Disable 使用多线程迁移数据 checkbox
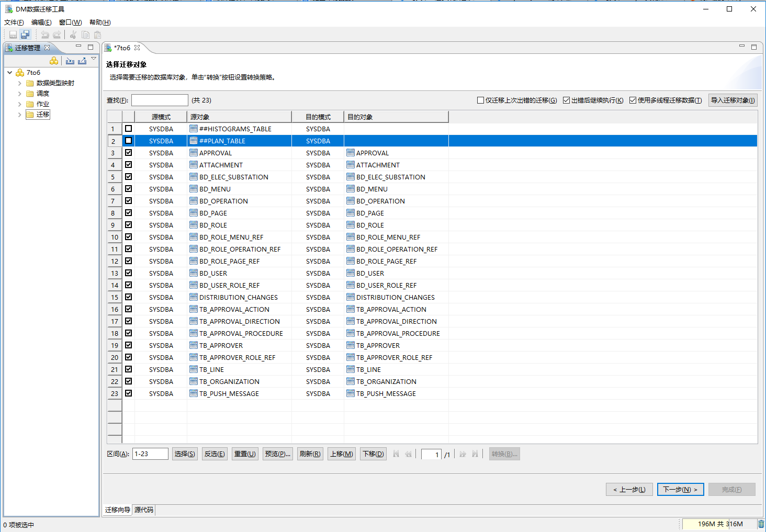This screenshot has width=766, height=532. pos(633,100)
